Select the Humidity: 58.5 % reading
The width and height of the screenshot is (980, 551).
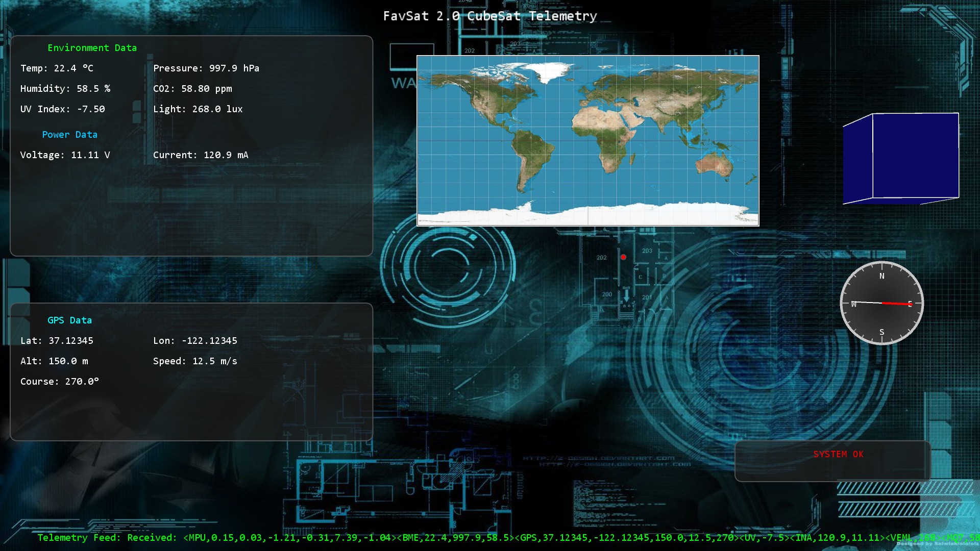(x=65, y=89)
